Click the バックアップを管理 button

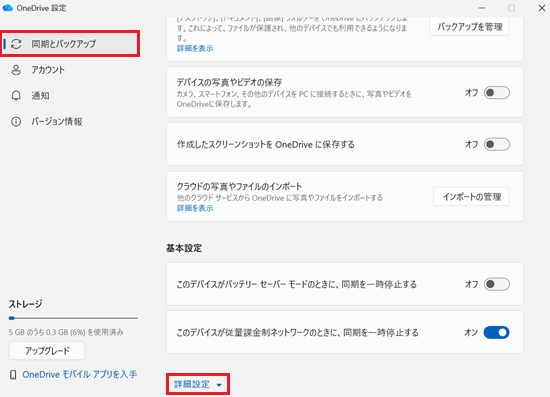(470, 27)
